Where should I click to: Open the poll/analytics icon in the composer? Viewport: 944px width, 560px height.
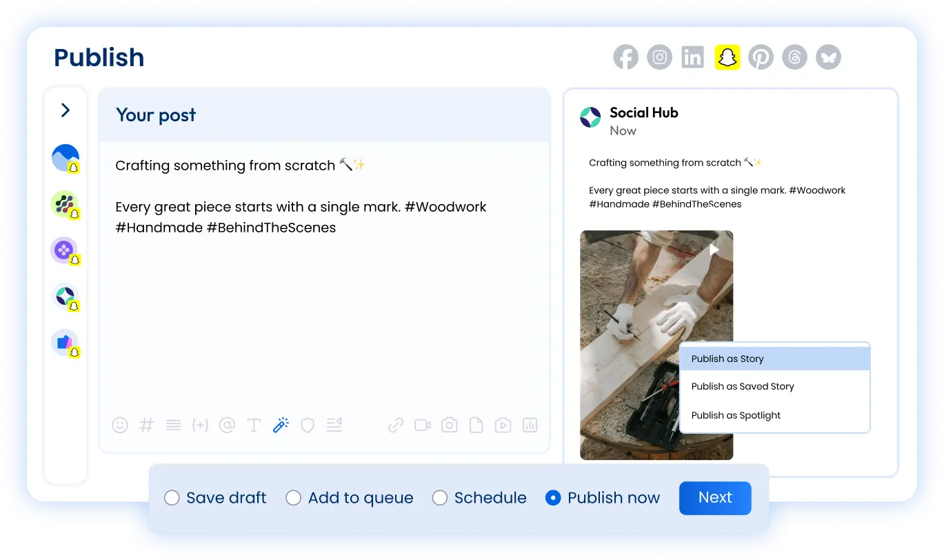(x=529, y=425)
